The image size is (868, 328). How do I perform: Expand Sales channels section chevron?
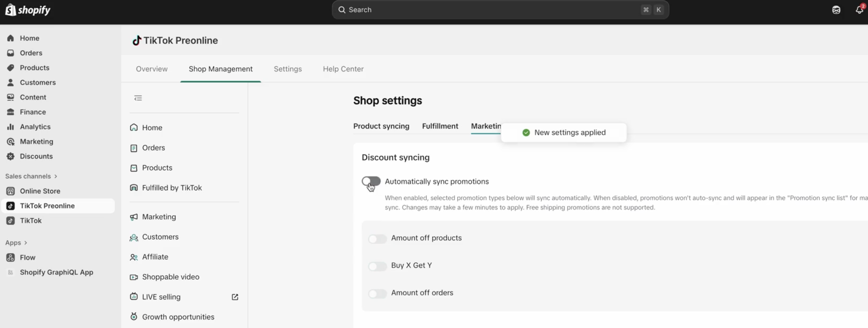56,176
